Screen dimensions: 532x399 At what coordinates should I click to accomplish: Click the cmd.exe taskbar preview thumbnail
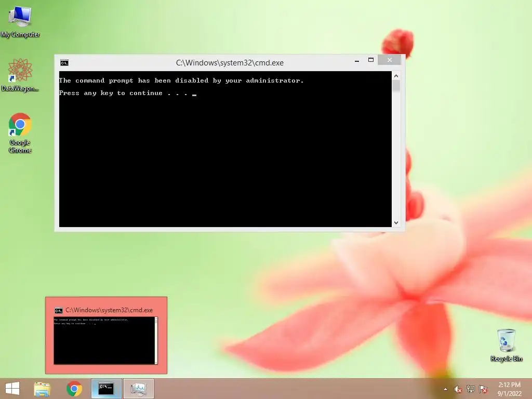105,340
